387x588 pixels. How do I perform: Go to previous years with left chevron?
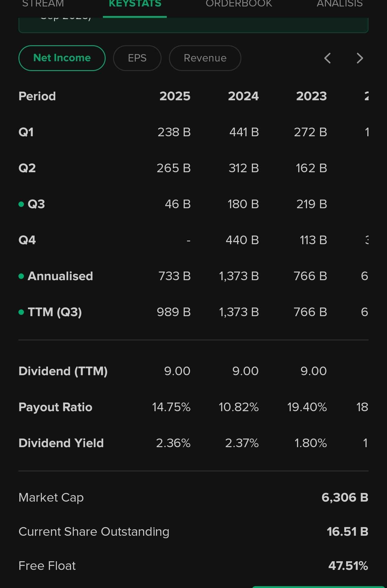(327, 58)
